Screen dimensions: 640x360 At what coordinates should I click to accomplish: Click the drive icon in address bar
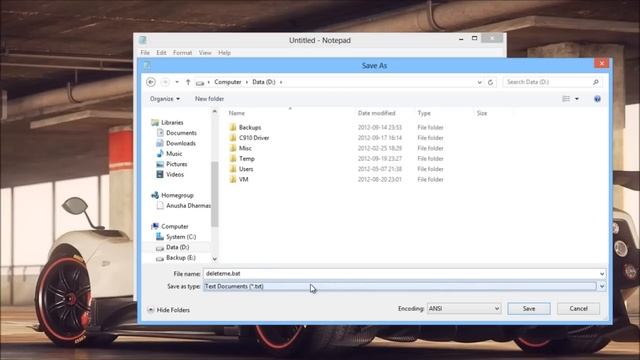click(200, 82)
